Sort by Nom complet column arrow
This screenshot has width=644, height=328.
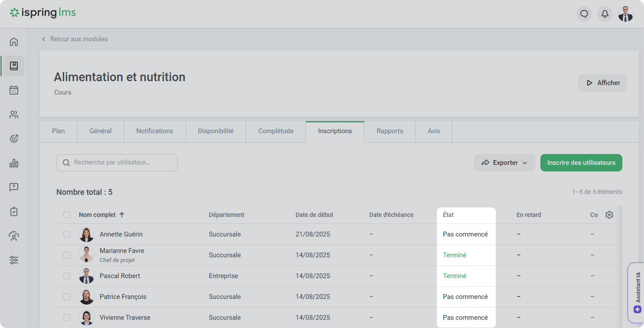coord(122,215)
